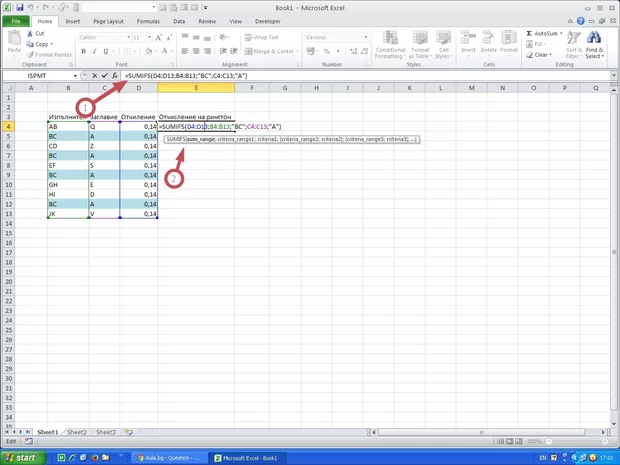Open the Number Format dropdown showing General

364,37
